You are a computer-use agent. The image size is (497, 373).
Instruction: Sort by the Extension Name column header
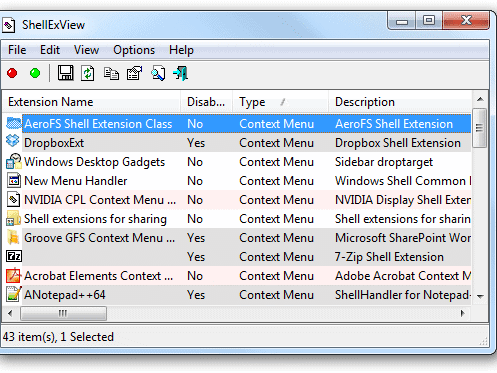[x=91, y=102]
